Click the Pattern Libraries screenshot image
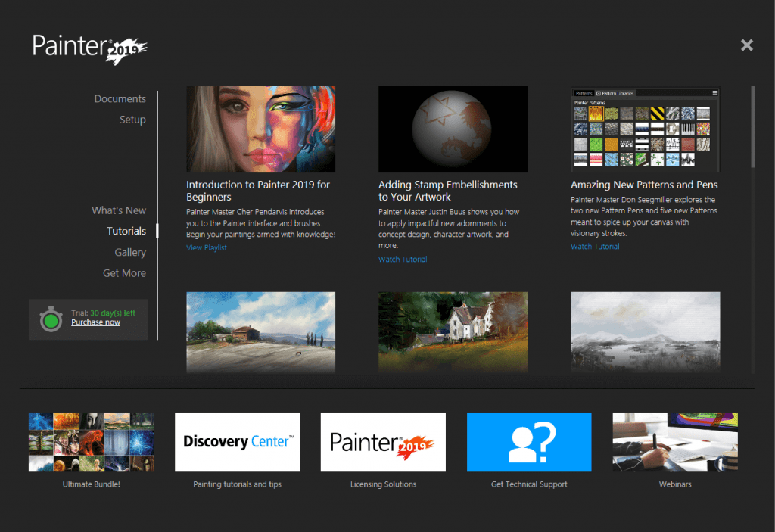The image size is (775, 532). coord(645,128)
